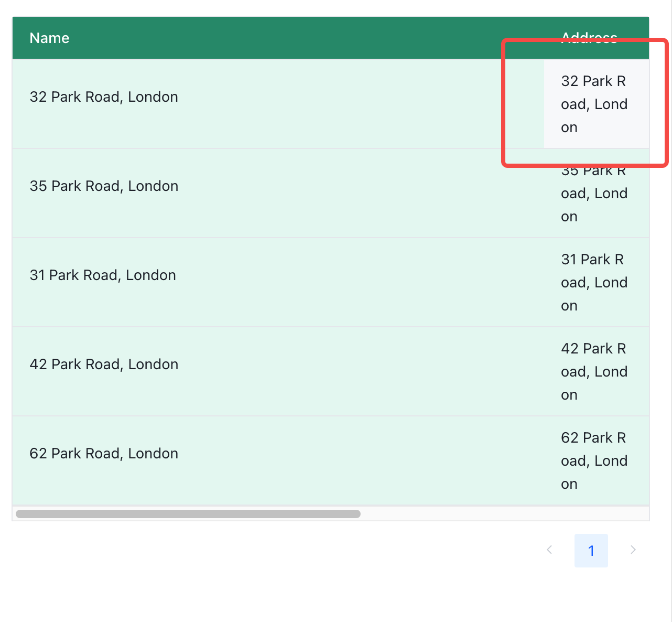The image size is (672, 622).
Task: Click the Name cell '31 Park Road, London'
Action: (x=278, y=282)
